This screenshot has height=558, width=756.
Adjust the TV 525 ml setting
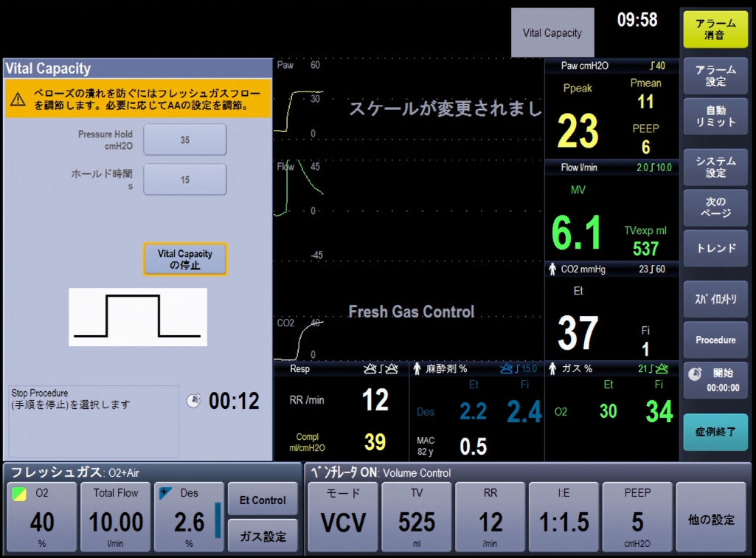pyautogui.click(x=417, y=517)
